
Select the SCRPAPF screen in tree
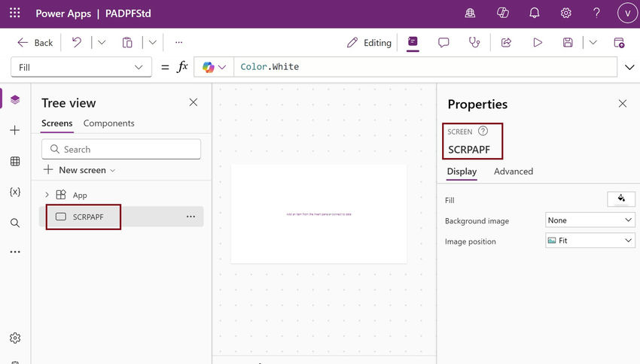tap(121, 217)
